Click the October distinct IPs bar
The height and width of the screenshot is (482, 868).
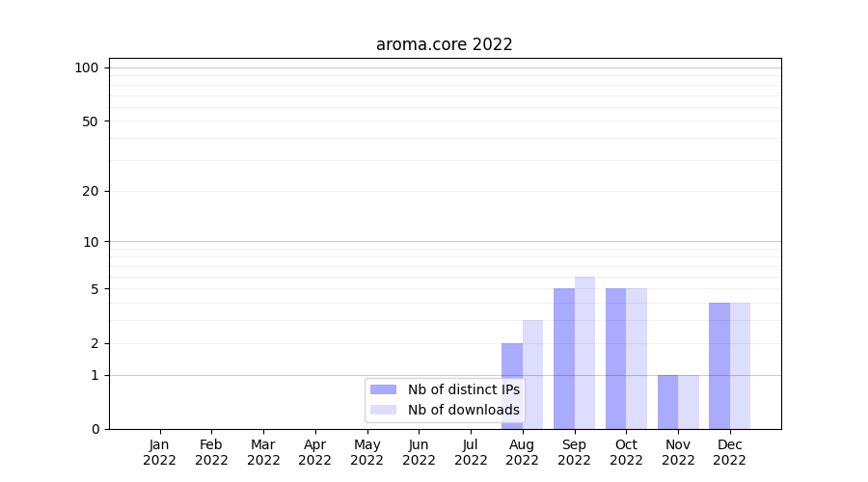(x=615, y=358)
